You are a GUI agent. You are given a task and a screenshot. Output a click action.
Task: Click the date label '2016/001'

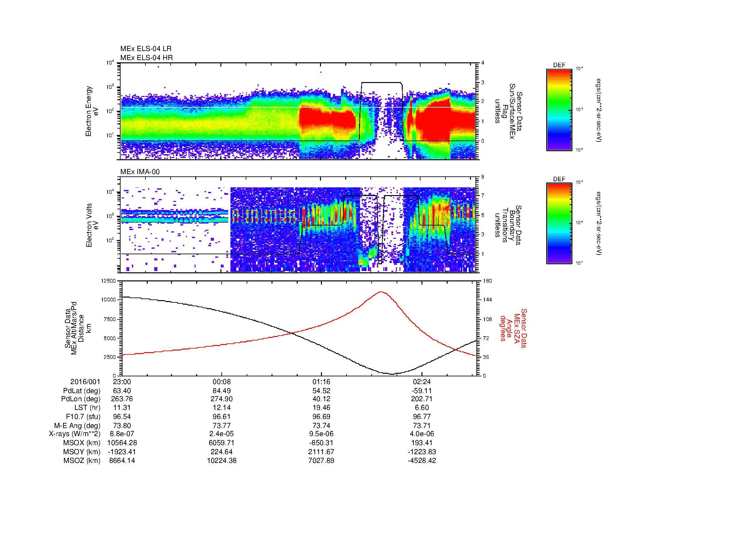pyautogui.click(x=85, y=382)
